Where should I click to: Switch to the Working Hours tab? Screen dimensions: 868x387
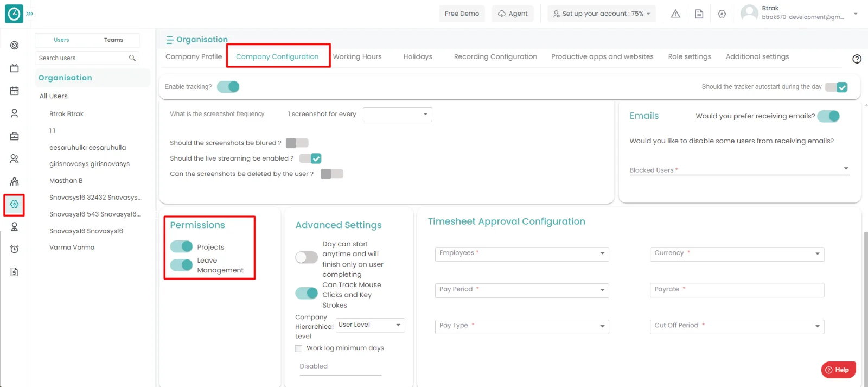[357, 56]
